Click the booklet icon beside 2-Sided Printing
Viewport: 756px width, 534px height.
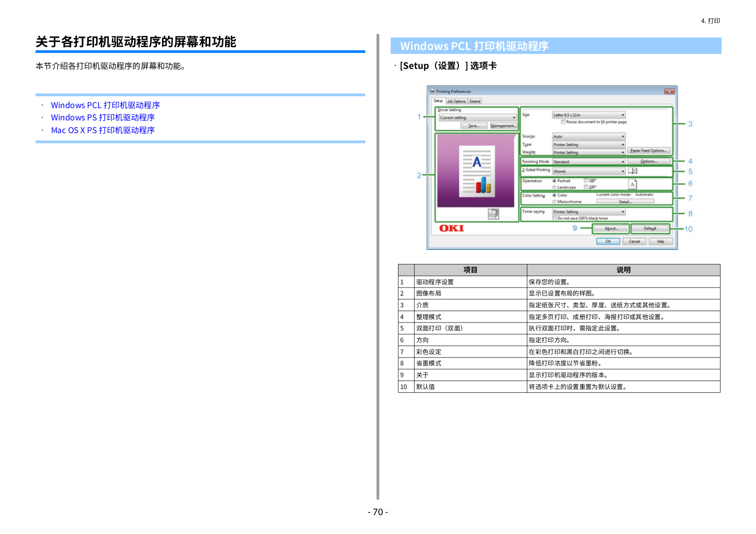633,171
